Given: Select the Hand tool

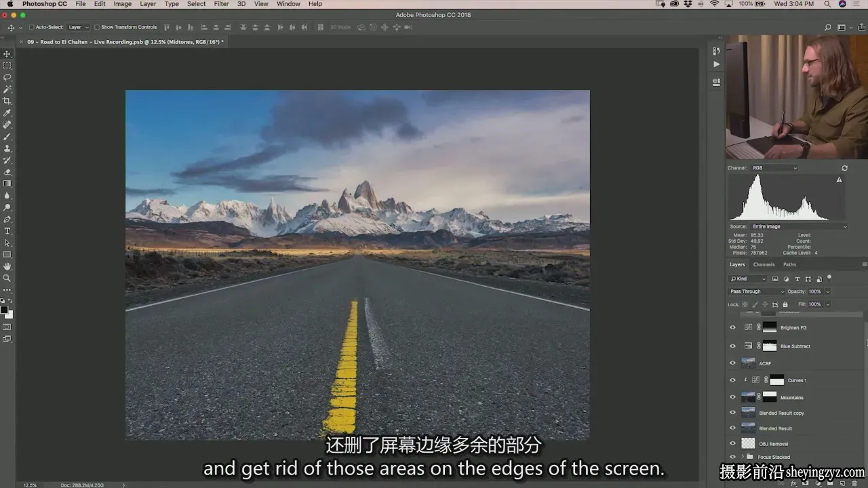Looking at the screenshot, I should click(7, 266).
